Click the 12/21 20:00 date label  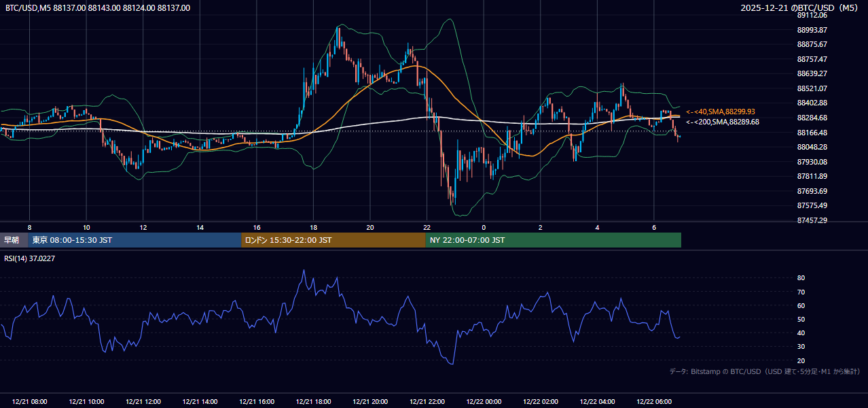point(370,402)
